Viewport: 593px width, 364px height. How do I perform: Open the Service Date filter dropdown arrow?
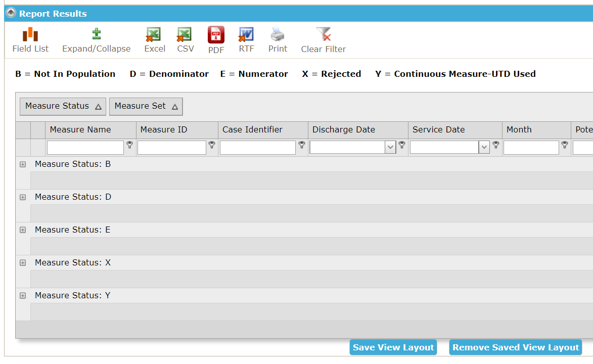pos(484,147)
